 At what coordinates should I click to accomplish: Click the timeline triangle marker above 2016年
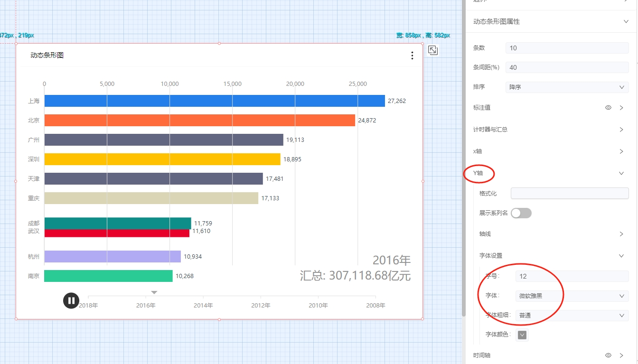pos(154,292)
